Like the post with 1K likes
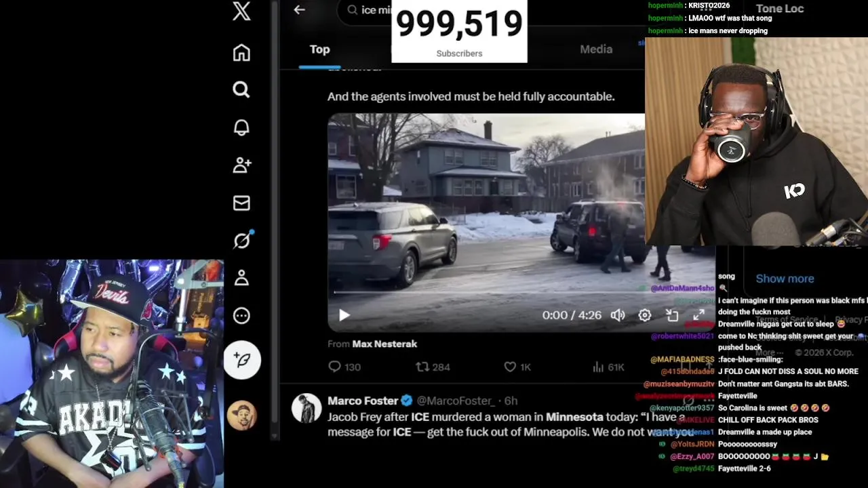This screenshot has height=488, width=868. click(x=517, y=367)
